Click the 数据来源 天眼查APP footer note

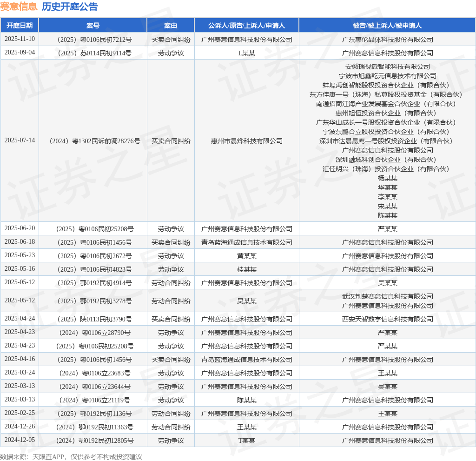pos(71,457)
